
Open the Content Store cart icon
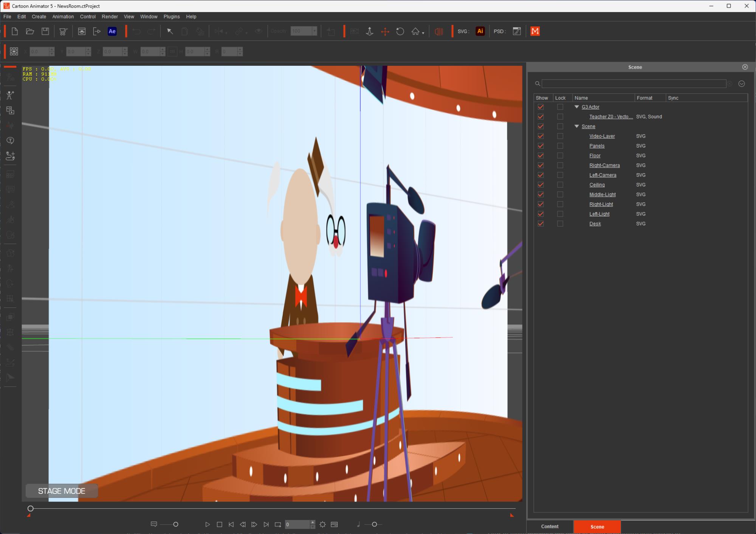tap(63, 31)
